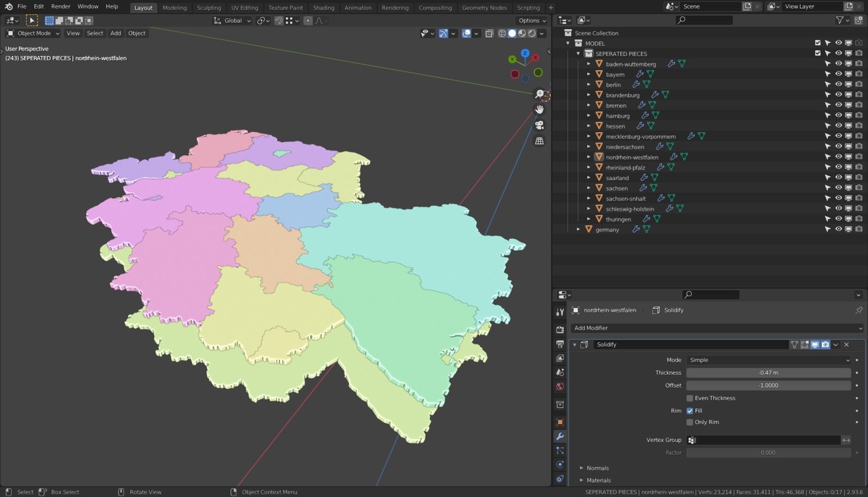Click modifier wrench icon beside germany
868x497 pixels.
tap(636, 229)
